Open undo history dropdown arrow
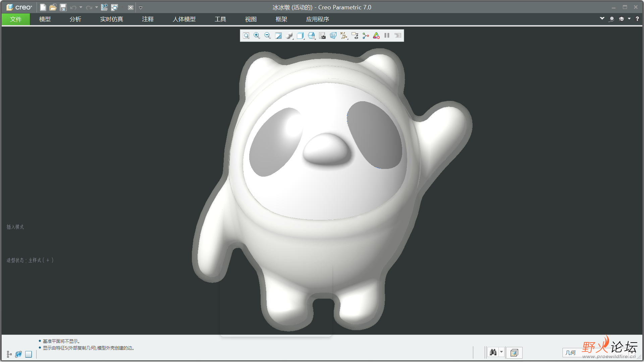The image size is (644, 362). pyautogui.click(x=81, y=7)
